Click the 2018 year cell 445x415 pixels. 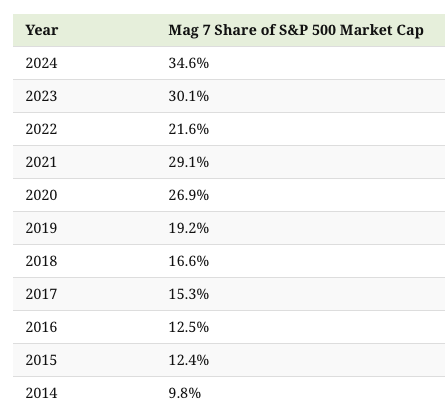point(41,261)
